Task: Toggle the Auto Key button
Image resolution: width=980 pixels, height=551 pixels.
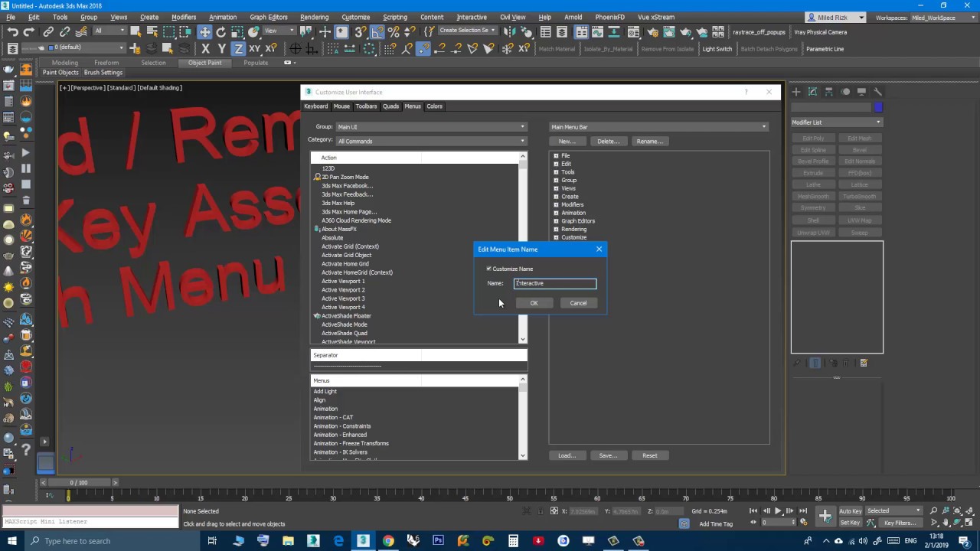Action: [851, 510]
